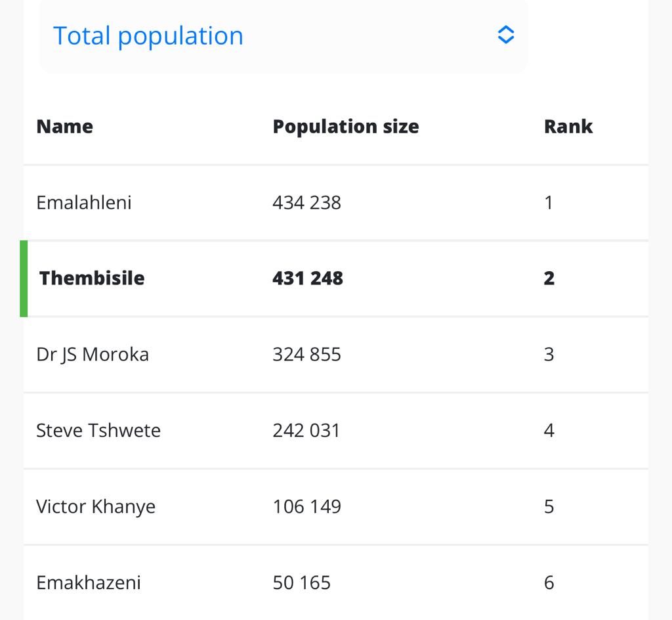Click the Dr JS Moroka name
The width and height of the screenshot is (672, 620).
coord(93,354)
